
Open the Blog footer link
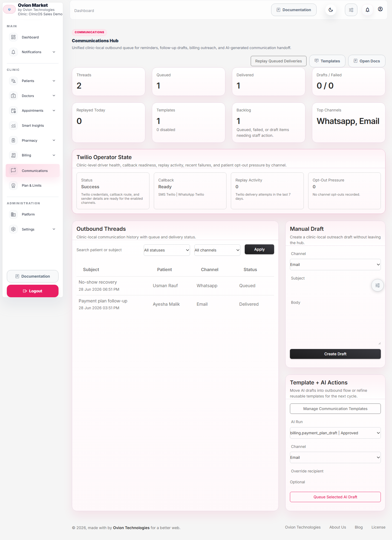click(359, 527)
